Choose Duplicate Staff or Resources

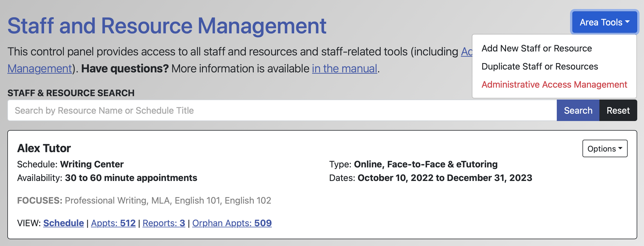540,66
